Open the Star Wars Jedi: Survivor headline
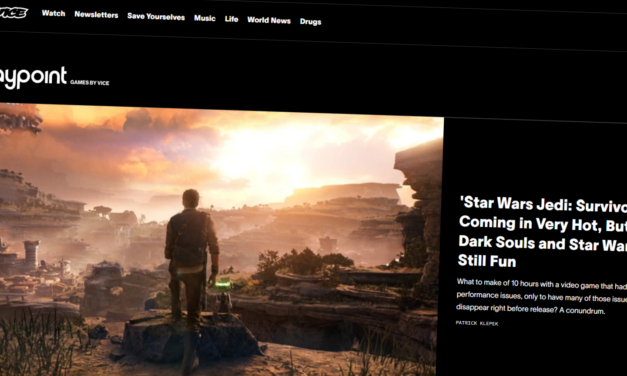 point(543,232)
